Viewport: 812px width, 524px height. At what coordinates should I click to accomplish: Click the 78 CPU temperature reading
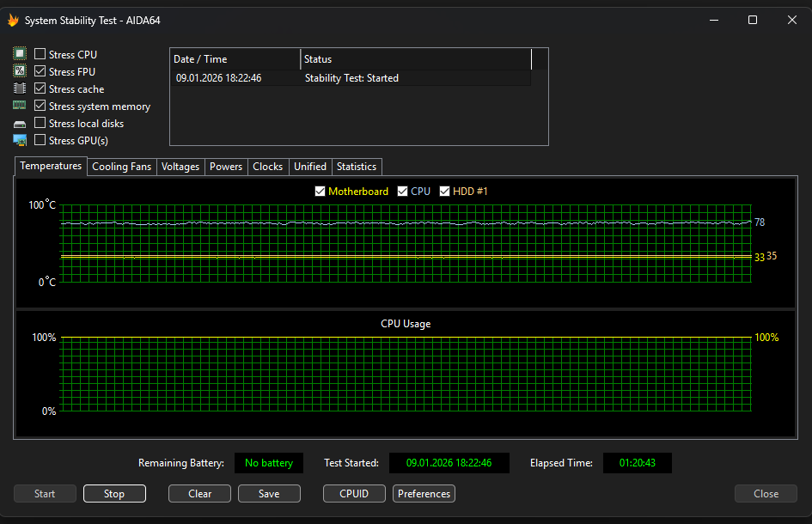[x=760, y=222]
